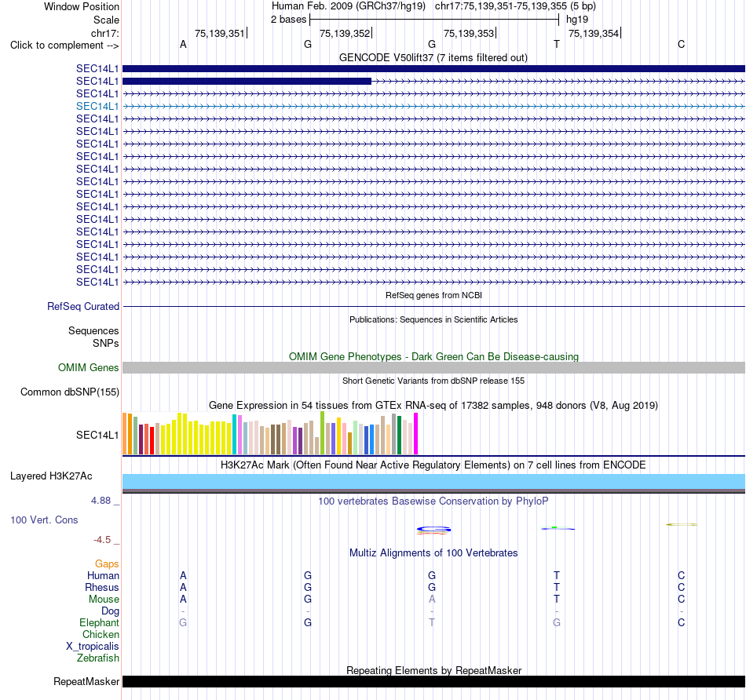This screenshot has width=746, height=700.
Task: Click the faded T in the Elephant row
Action: [x=432, y=622]
